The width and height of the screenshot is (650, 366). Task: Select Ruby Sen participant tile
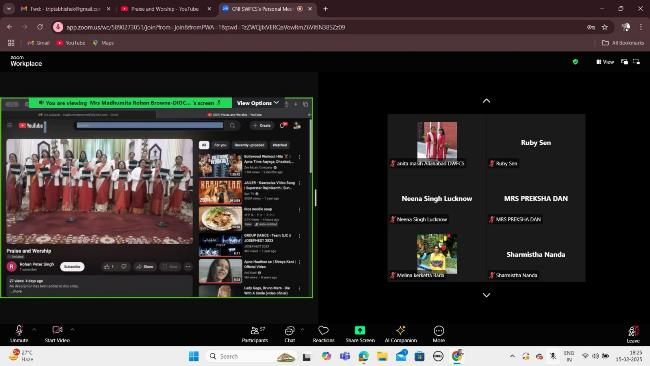pyautogui.click(x=536, y=142)
